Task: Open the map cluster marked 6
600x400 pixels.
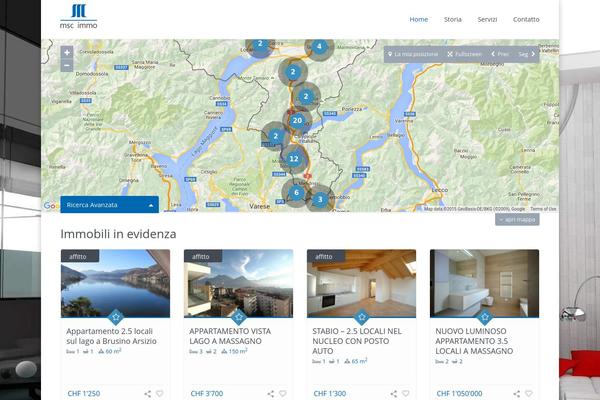Action: (296, 193)
